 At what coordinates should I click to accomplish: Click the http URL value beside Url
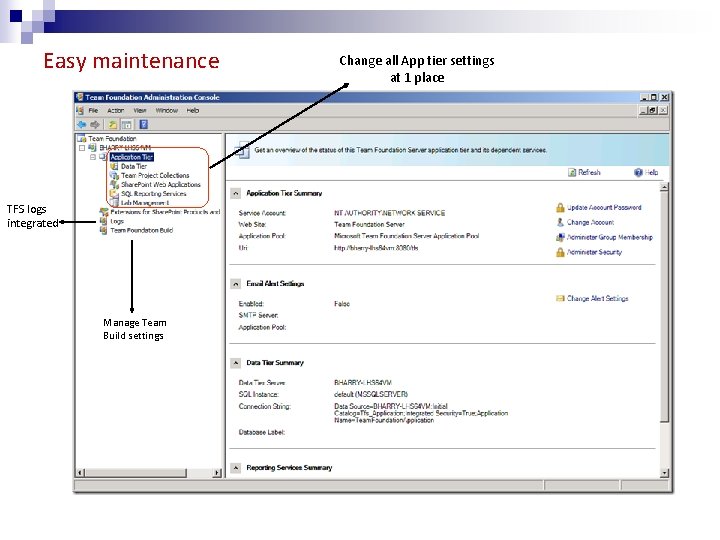376,248
